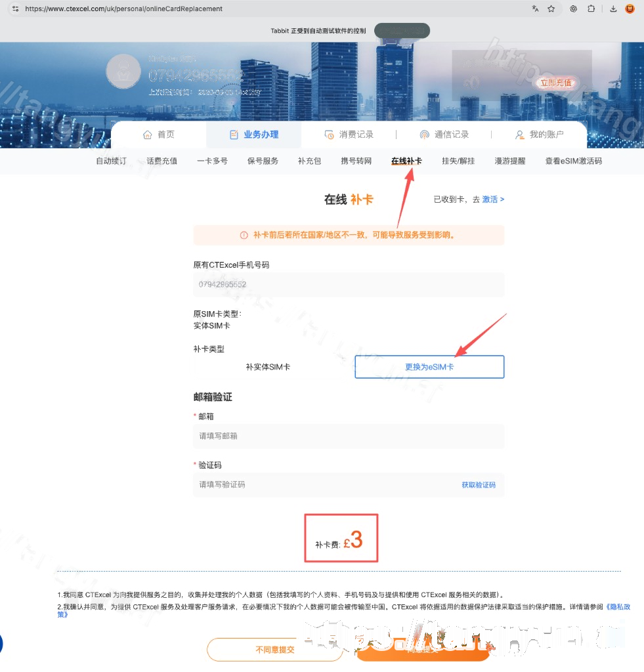Click 获取验证码 to get code
Viewport: 644px width, 672px height.
(479, 485)
